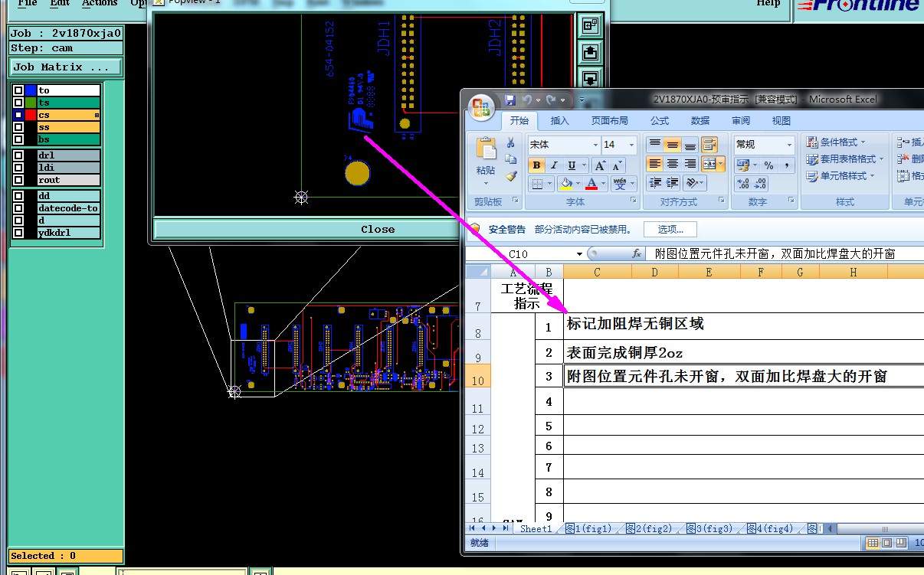
Task: Click the phonetic guide (wén) icon
Action: (621, 184)
